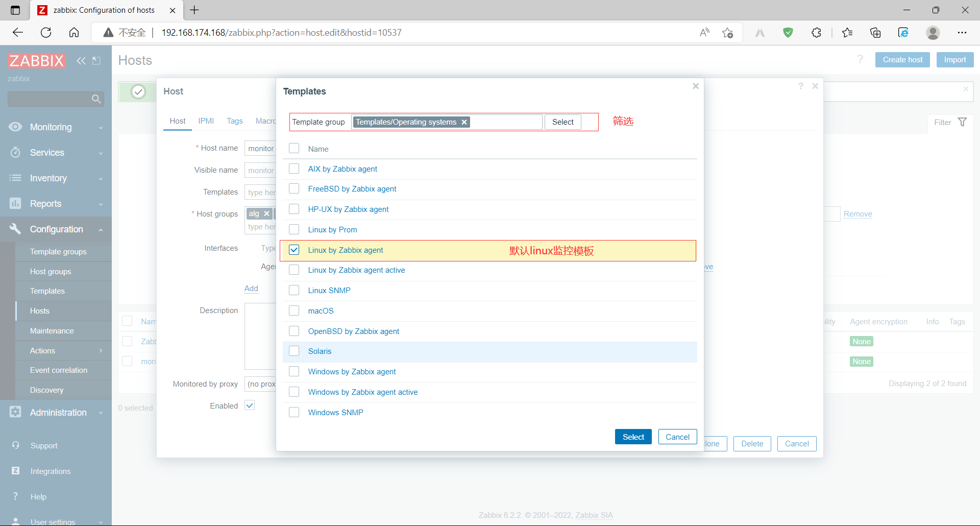Check the Linux SNMP checkbox
980x526 pixels.
click(x=294, y=290)
